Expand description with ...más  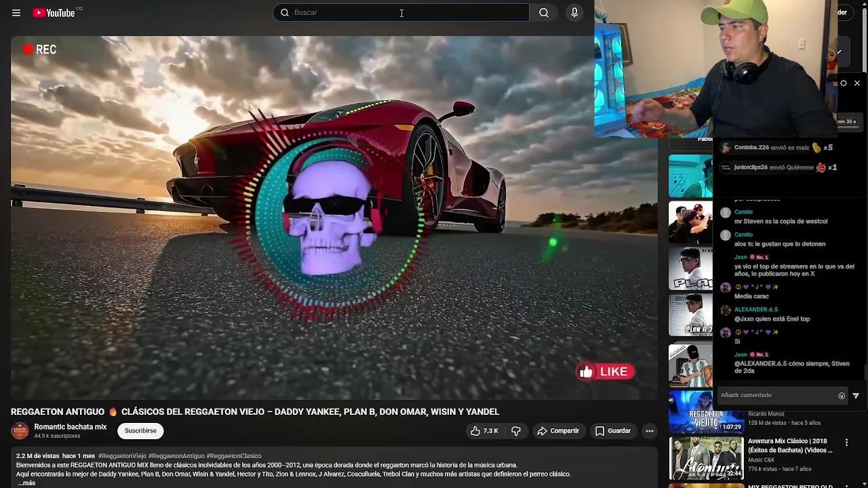click(26, 483)
